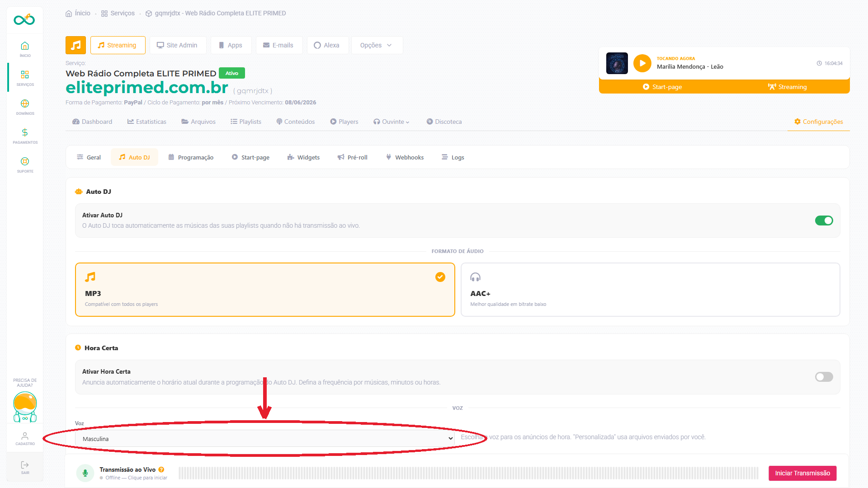
Task: Select Geral settings sub-tab
Action: click(89, 157)
